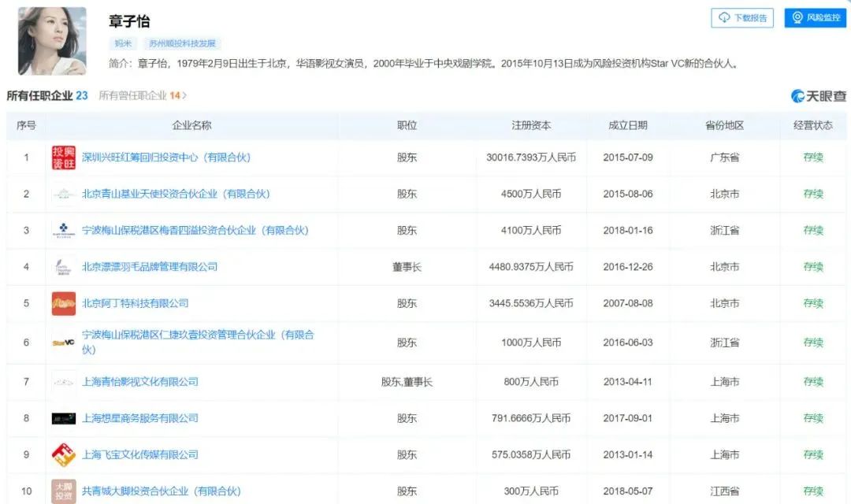The height and width of the screenshot is (504, 851).
Task: Click the 上海飞宝文化传媒 company logo
Action: (64, 454)
